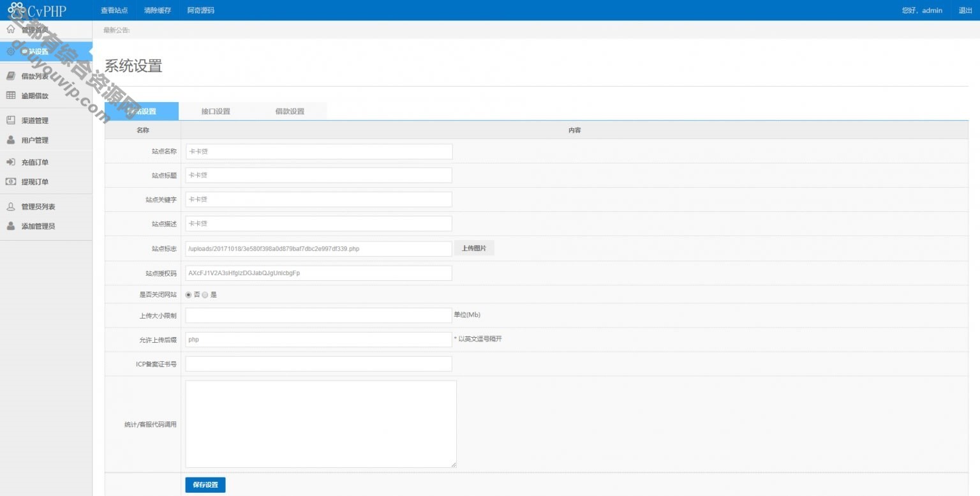Open 充值订单 arrow icon in sidebar

pyautogui.click(x=11, y=162)
